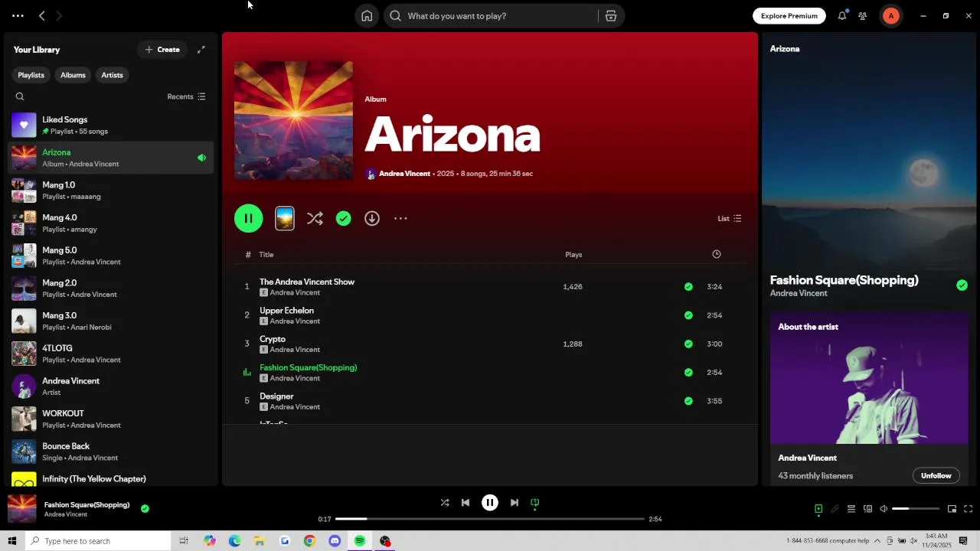Filter library by Albums

click(73, 75)
